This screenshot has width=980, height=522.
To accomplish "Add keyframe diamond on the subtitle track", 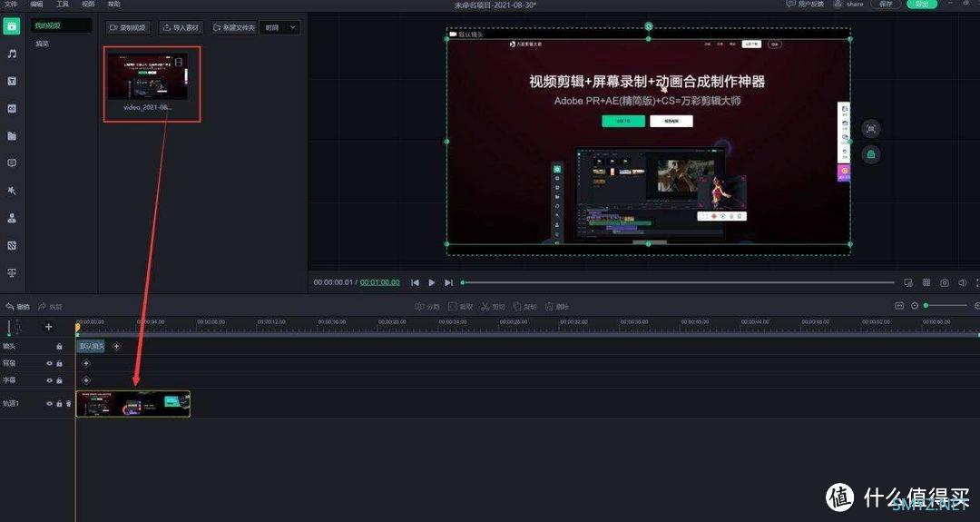I will pos(86,380).
